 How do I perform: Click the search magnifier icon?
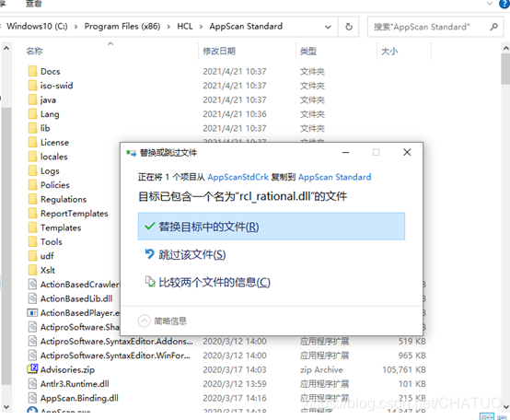click(x=494, y=27)
